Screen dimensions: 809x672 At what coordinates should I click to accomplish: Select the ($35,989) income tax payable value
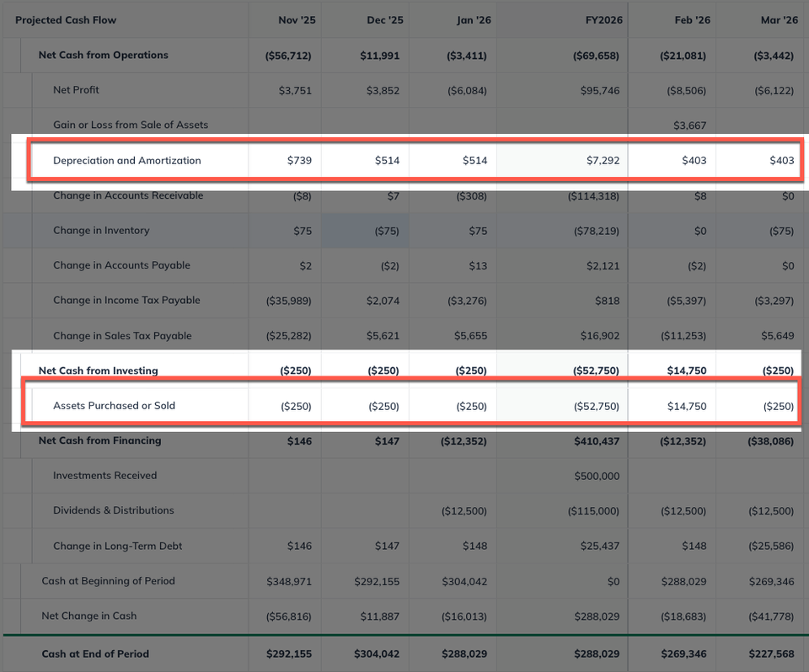(x=288, y=301)
